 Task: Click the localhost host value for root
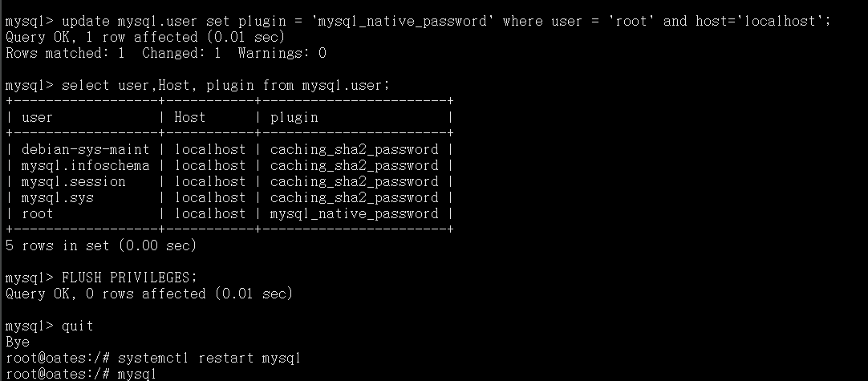[209, 213]
